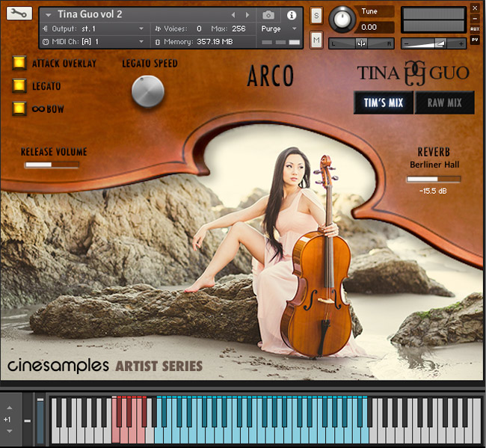The width and height of the screenshot is (486, 448).
Task: Select the Tim's Mix tab
Action: tap(384, 102)
